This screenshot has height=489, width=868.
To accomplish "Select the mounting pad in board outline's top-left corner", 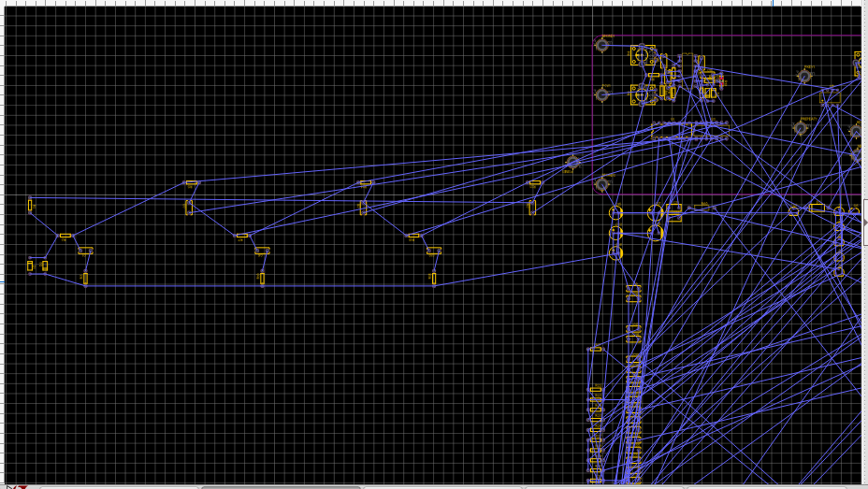I will [x=601, y=46].
